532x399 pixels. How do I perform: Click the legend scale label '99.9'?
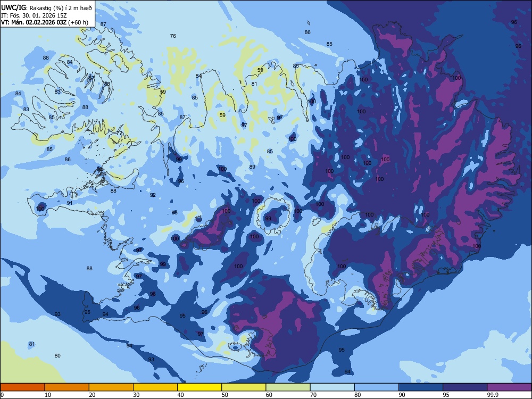[x=493, y=395]
